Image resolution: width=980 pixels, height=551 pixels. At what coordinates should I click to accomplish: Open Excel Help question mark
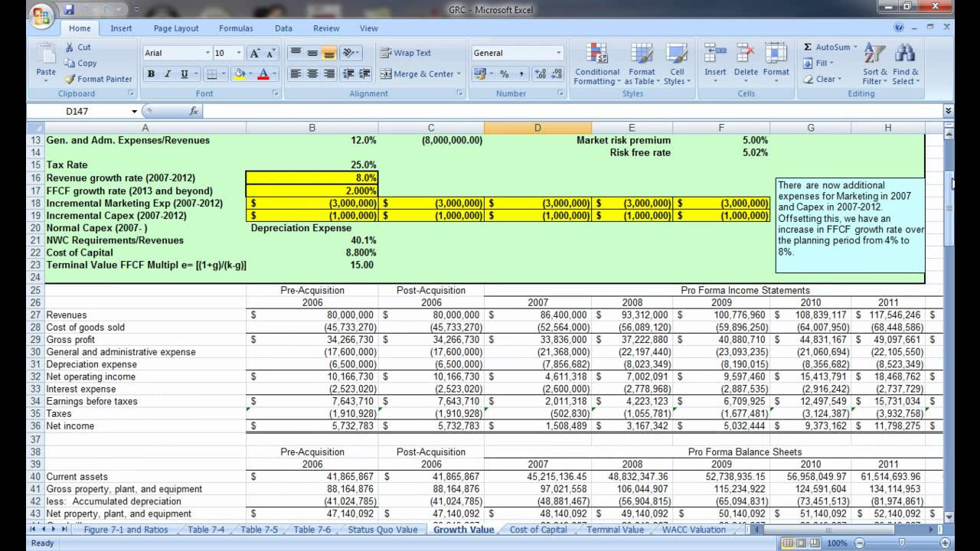(x=899, y=28)
